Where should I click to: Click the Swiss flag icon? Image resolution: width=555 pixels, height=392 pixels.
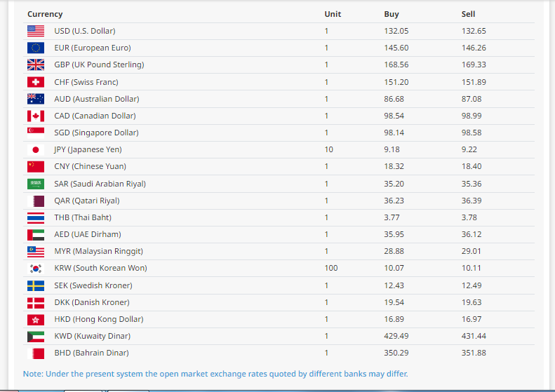point(36,82)
